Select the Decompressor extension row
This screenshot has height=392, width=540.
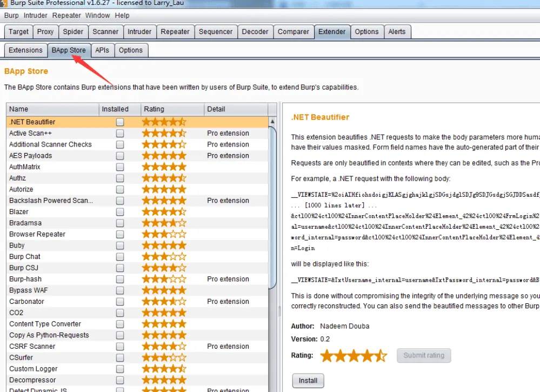click(x=137, y=380)
